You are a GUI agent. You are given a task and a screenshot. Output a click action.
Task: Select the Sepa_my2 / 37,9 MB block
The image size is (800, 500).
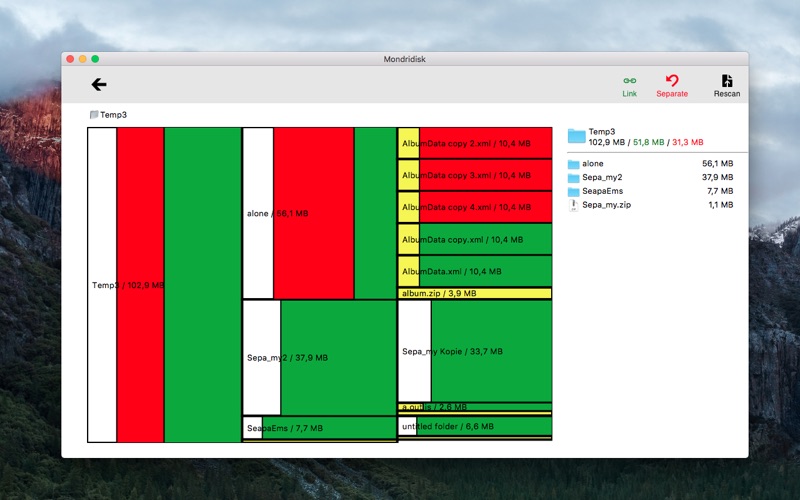pyautogui.click(x=319, y=358)
